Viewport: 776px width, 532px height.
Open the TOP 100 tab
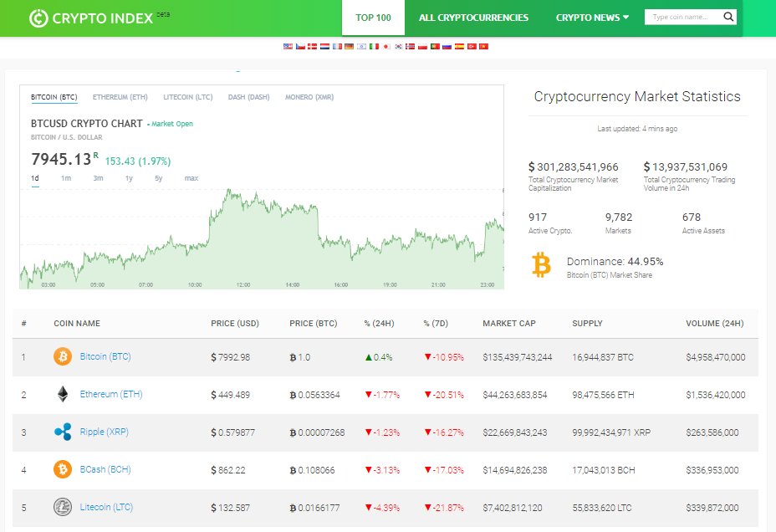pyautogui.click(x=373, y=18)
